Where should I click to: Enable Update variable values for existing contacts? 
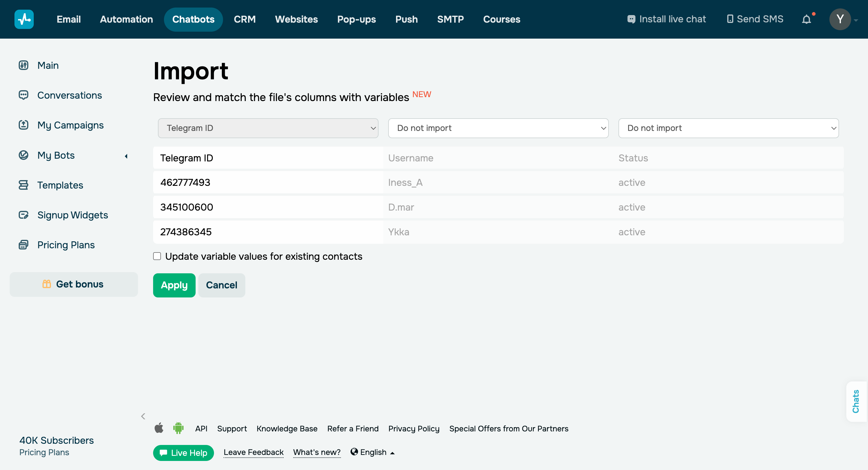tap(157, 256)
